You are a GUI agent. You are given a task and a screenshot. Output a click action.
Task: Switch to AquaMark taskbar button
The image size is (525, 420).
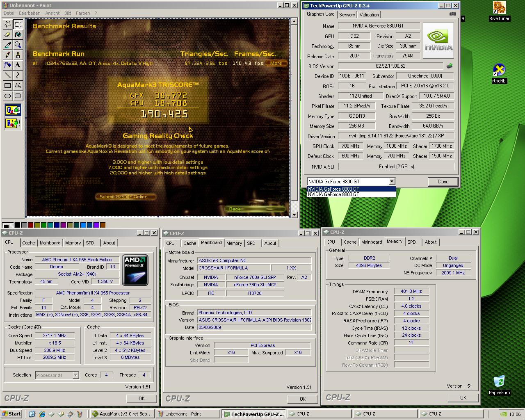tap(122, 414)
